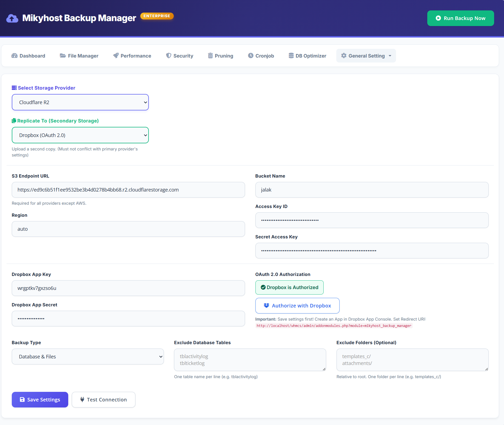Screen dimensions: 504x425
Task: Click the Mikyhost Backup Manager title
Action: pos(79,18)
